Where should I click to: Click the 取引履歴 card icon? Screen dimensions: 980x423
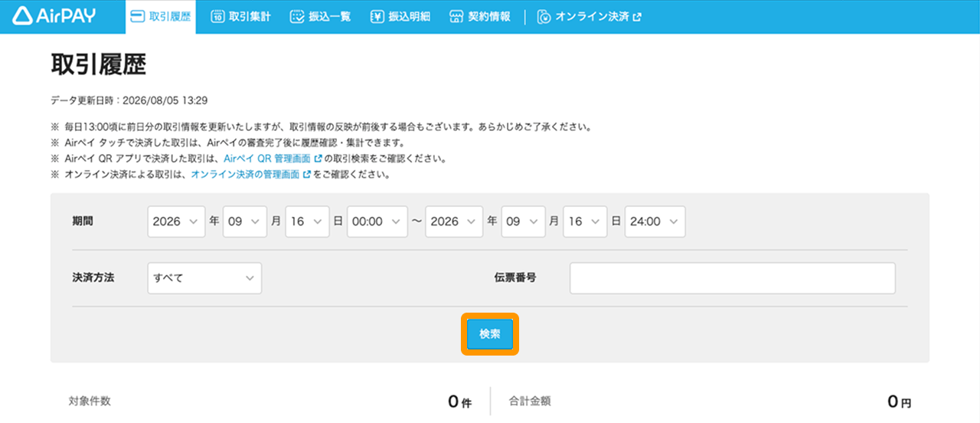[138, 16]
